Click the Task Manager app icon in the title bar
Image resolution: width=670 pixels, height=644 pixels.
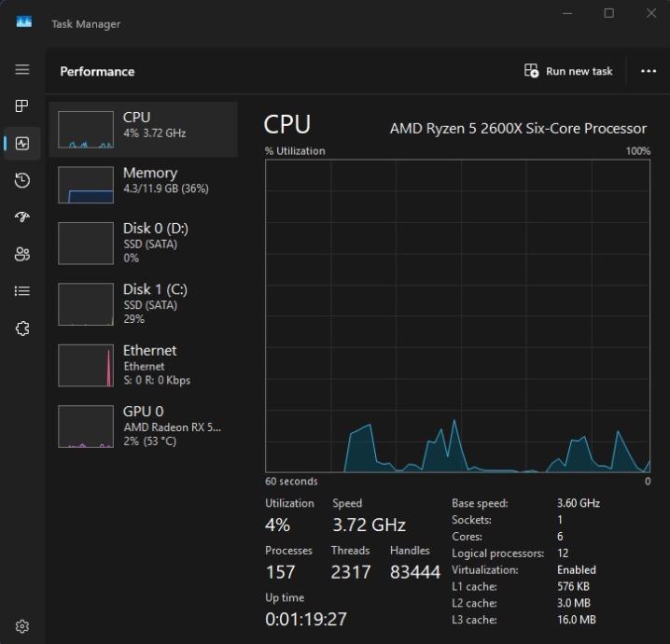click(x=24, y=21)
